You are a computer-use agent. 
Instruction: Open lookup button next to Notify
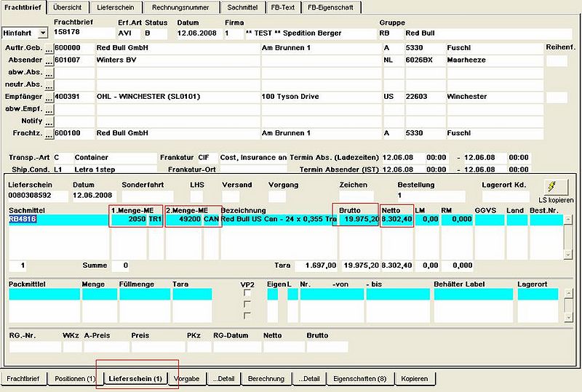(x=49, y=121)
